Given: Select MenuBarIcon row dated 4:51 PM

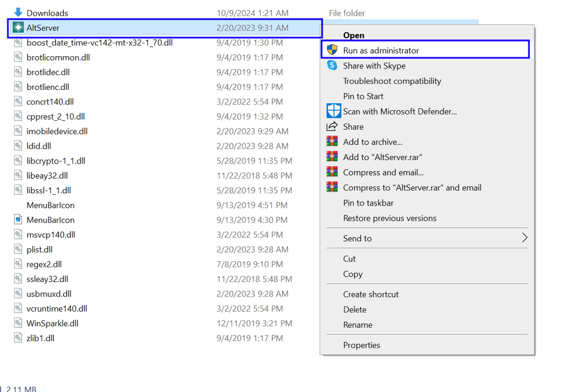Looking at the screenshot, I should [51, 205].
